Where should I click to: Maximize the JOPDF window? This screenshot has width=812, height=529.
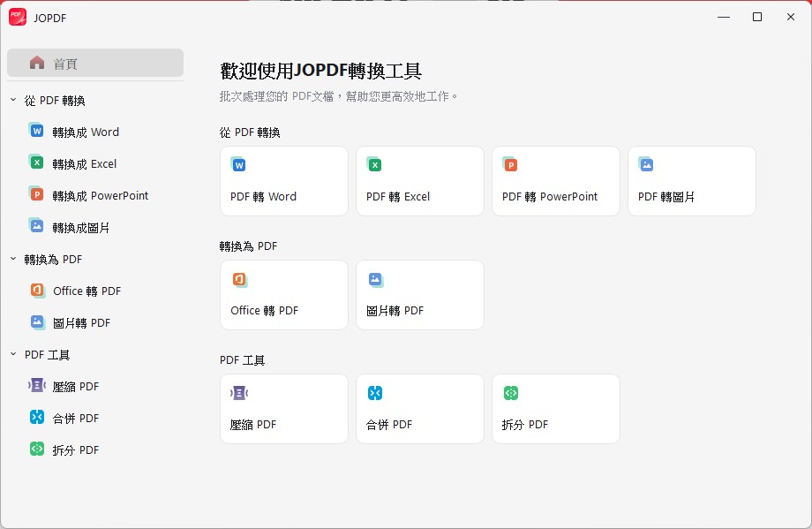click(x=757, y=17)
